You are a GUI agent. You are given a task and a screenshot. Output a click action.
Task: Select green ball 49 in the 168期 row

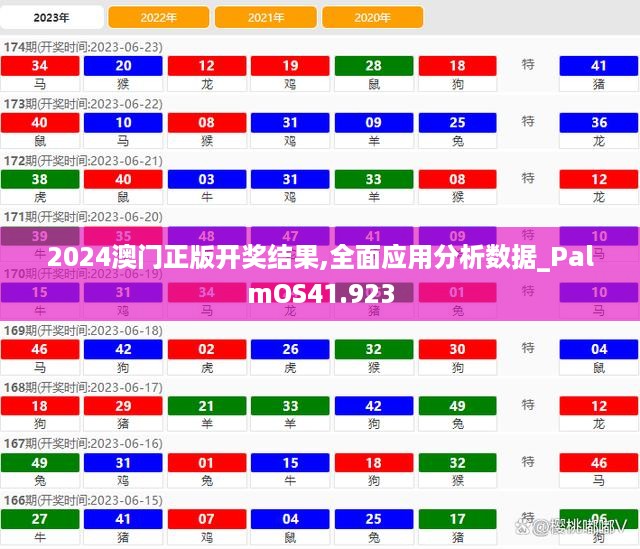(458, 406)
